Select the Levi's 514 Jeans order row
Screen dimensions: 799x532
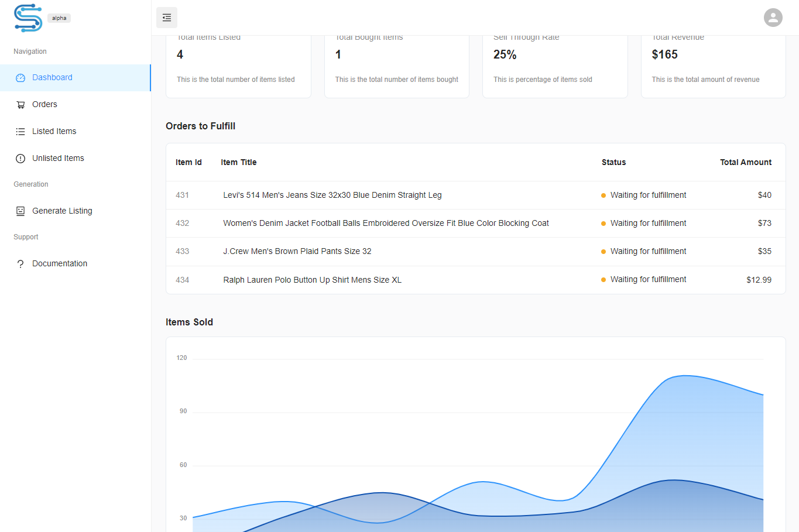(332, 195)
